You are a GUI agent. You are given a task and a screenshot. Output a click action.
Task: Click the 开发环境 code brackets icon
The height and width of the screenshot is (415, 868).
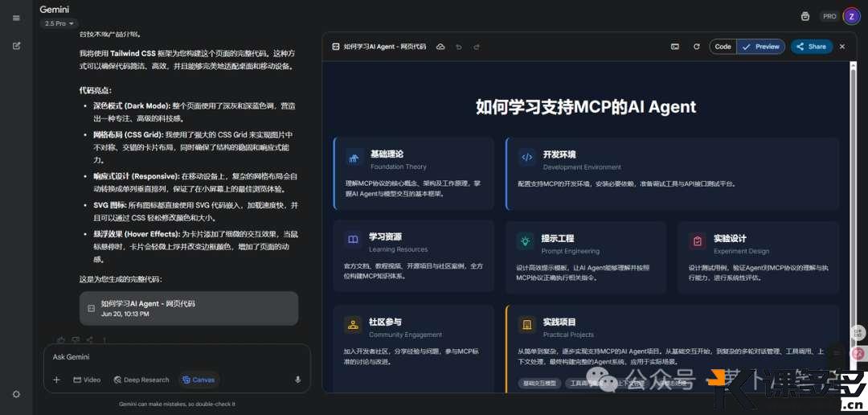pyautogui.click(x=526, y=158)
